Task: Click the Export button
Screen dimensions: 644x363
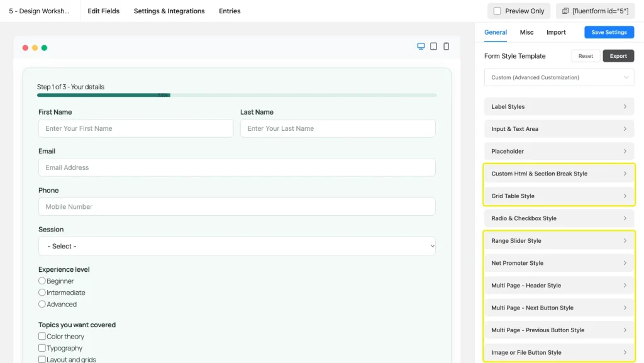Action: point(618,56)
